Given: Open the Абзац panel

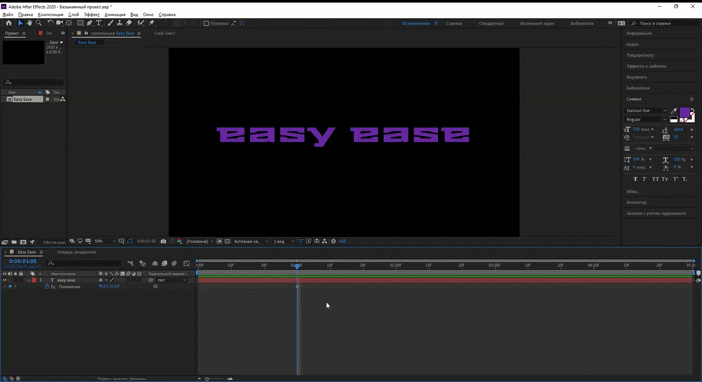Looking at the screenshot, I should (632, 192).
